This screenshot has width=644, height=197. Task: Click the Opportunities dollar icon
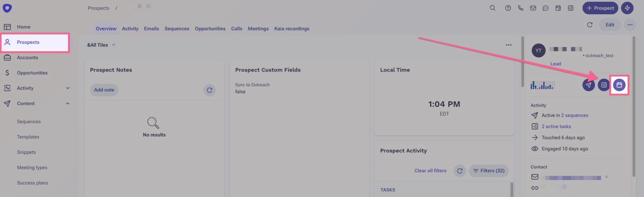coord(7,73)
